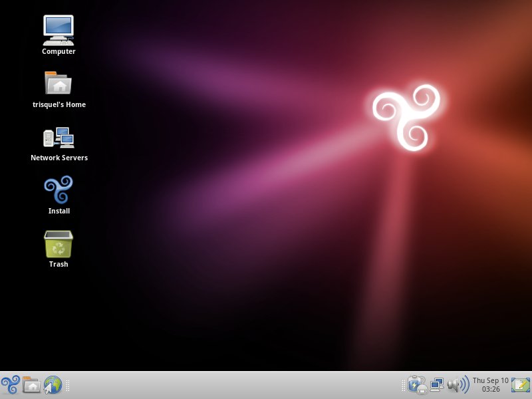Launch the home folder from the panel

tap(31, 384)
